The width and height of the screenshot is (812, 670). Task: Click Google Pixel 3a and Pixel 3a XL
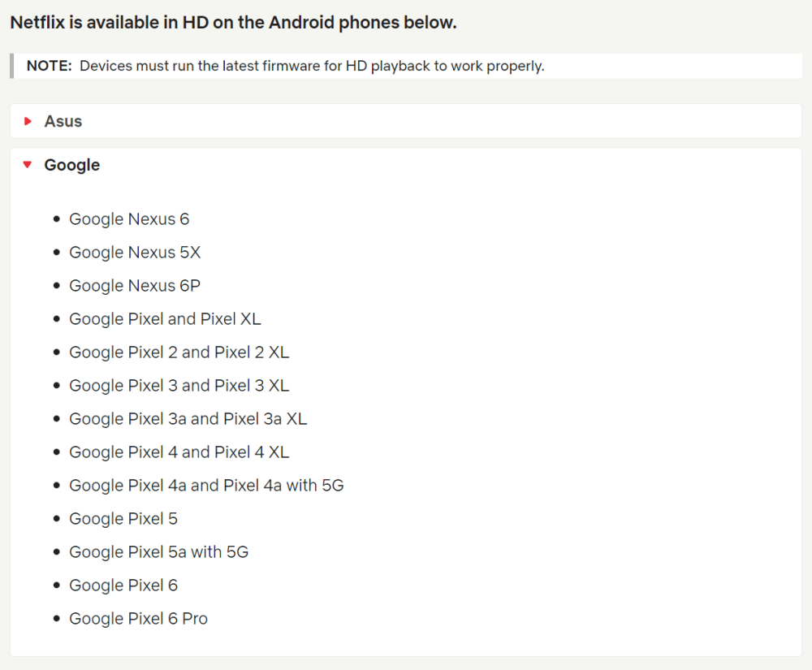point(188,419)
